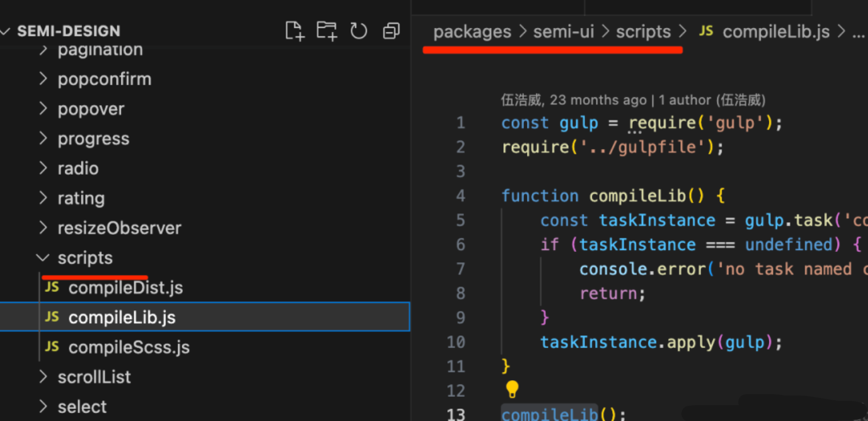The width and height of the screenshot is (868, 421).
Task: Click scripts breadcrumb segment
Action: point(643,32)
